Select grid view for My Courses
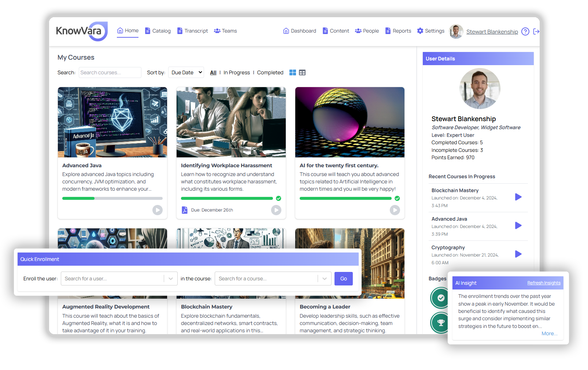The image size is (588, 370). click(x=292, y=72)
